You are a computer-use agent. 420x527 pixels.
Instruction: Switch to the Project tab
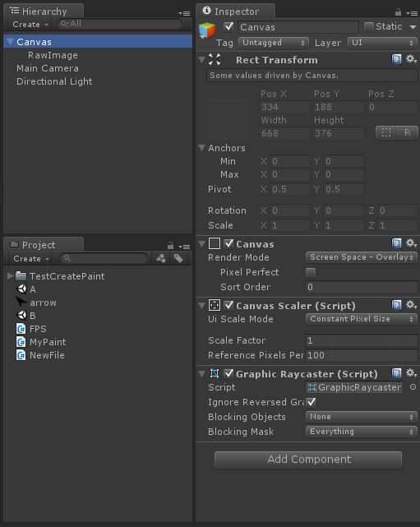point(43,245)
